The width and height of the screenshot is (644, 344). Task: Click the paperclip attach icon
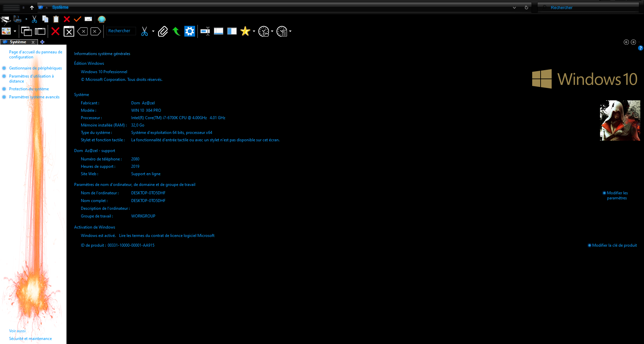[163, 32]
